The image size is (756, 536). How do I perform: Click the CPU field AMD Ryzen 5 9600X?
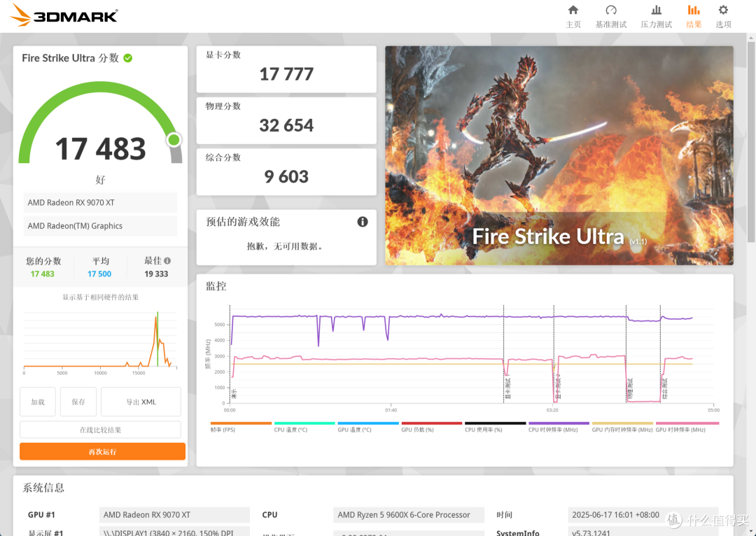[x=409, y=515]
